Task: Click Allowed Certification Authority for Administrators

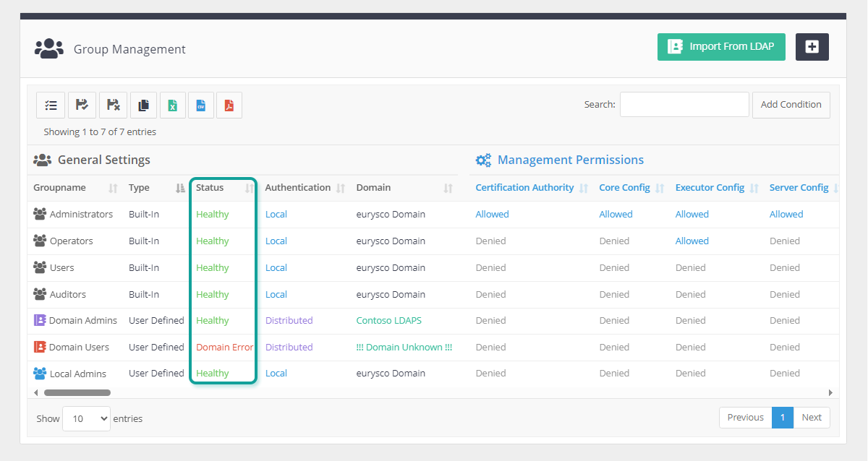Action: click(x=492, y=214)
